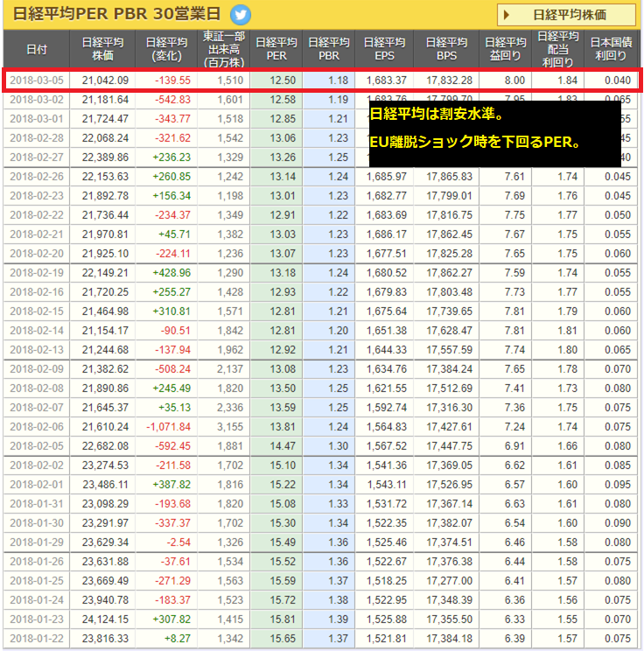Click bond yield 0.095

point(618,484)
